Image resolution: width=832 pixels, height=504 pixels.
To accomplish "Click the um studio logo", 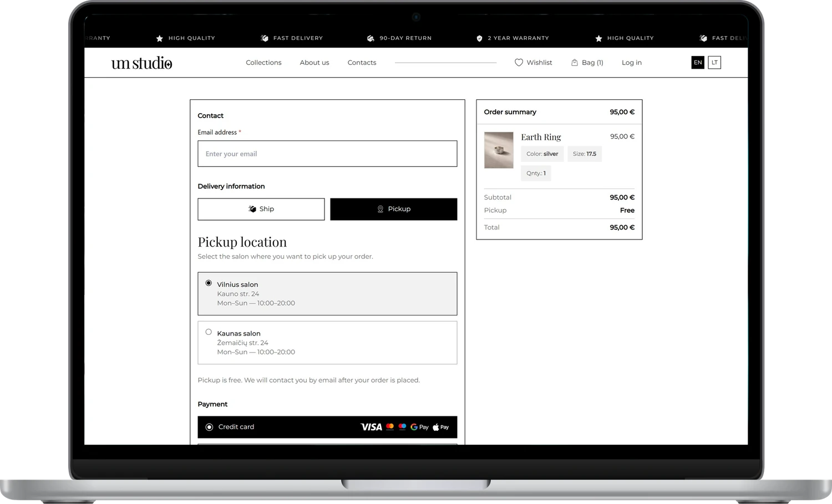I will point(141,63).
